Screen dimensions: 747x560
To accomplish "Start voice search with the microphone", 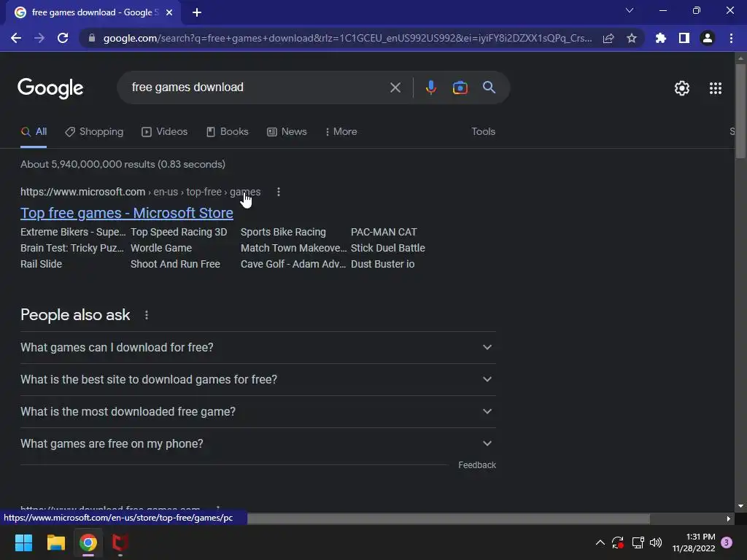I will click(x=430, y=87).
